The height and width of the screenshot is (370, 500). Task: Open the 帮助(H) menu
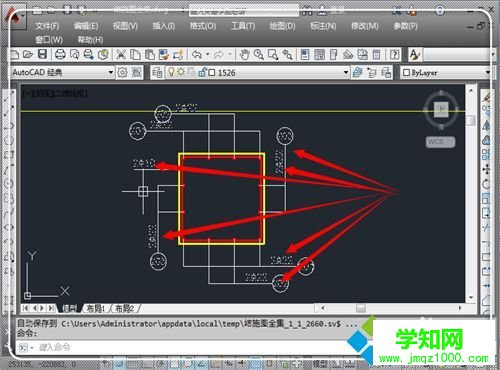pos(90,40)
